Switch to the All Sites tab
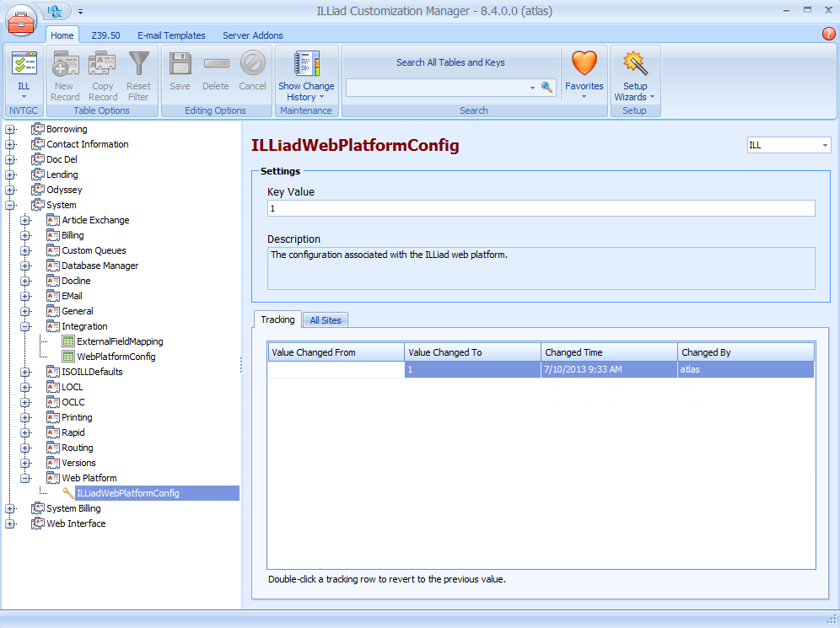840x628 pixels. 326,319
